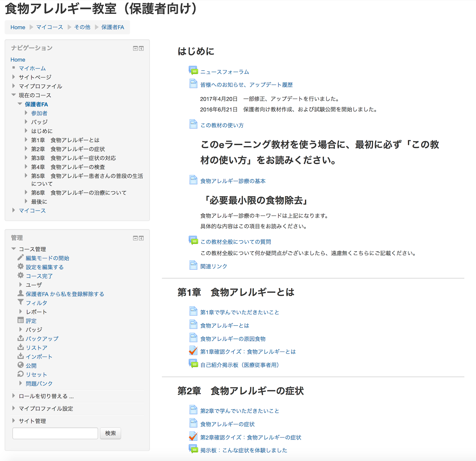Click the backup icon next to バックアップ
476x461 pixels.
pyautogui.click(x=21, y=338)
